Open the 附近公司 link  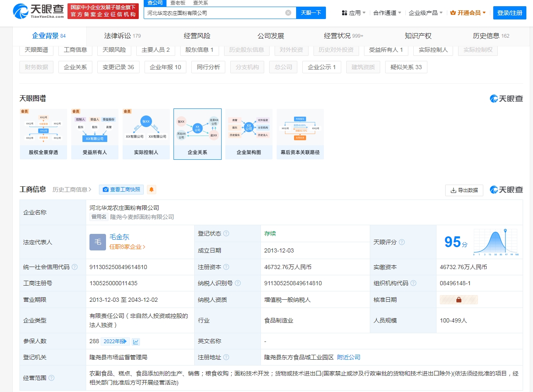coord(349,357)
